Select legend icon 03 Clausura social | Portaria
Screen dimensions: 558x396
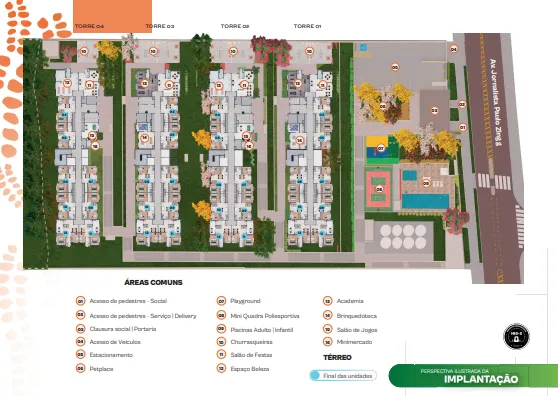81,329
